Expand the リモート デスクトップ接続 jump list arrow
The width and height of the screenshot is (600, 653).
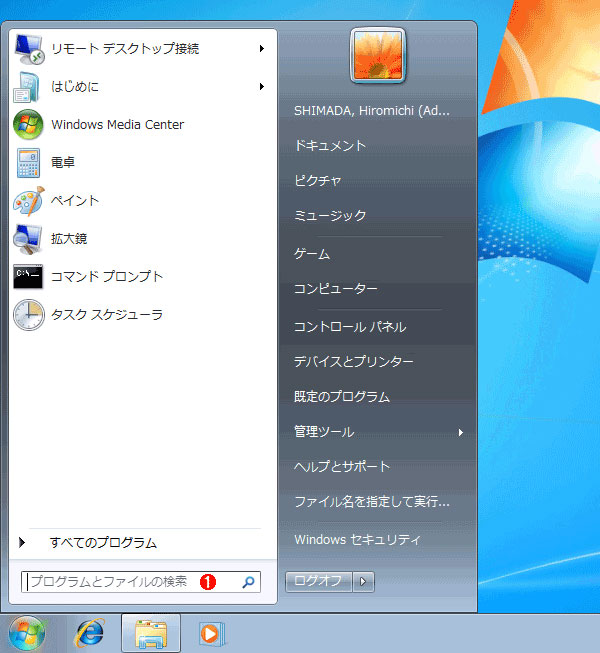coord(261,49)
